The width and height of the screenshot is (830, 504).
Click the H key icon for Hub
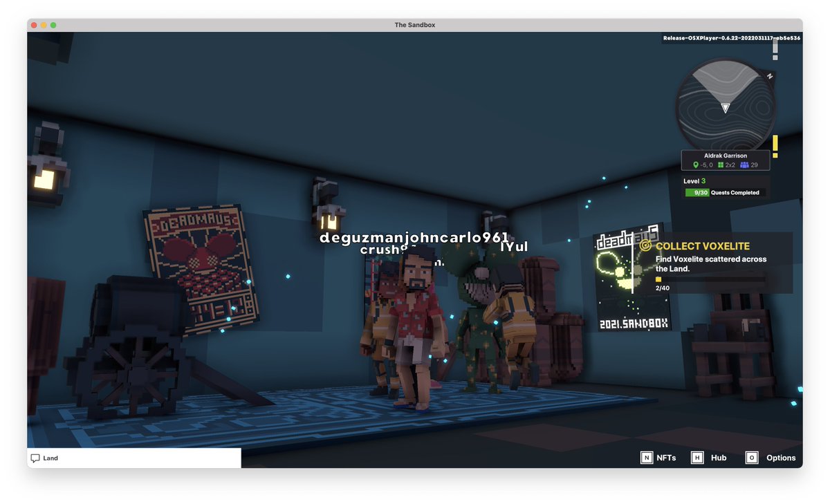pos(697,458)
